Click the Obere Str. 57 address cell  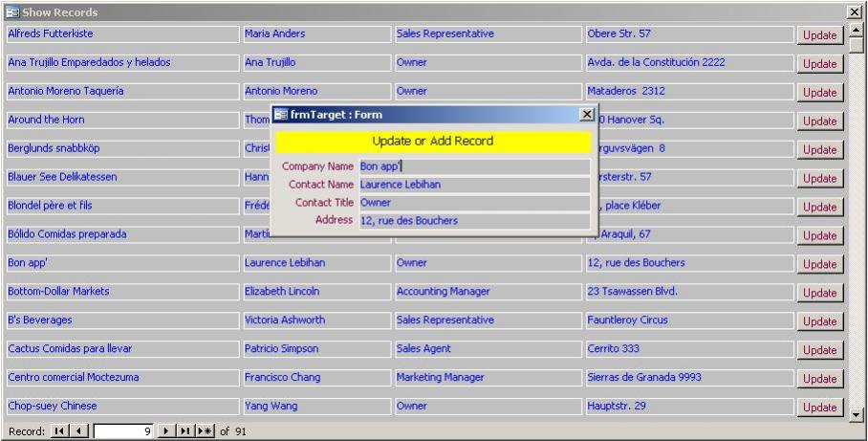[x=690, y=33]
